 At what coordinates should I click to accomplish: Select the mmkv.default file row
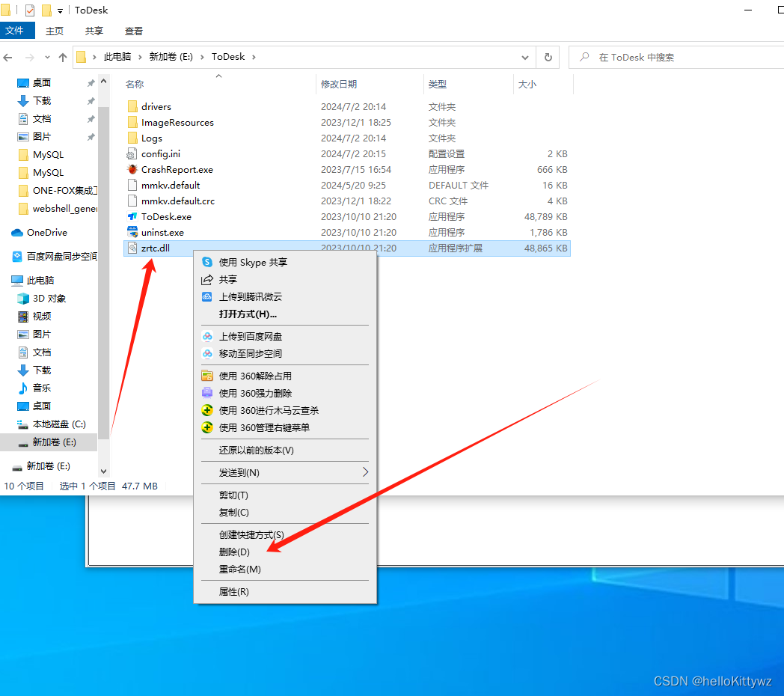(x=346, y=185)
